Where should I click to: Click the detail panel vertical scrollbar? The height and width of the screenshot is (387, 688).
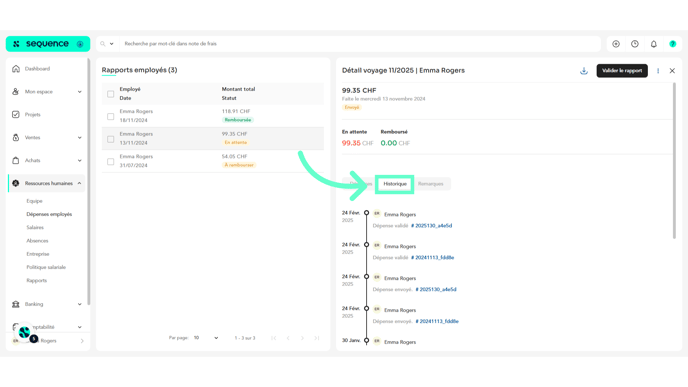pyautogui.click(x=674, y=160)
